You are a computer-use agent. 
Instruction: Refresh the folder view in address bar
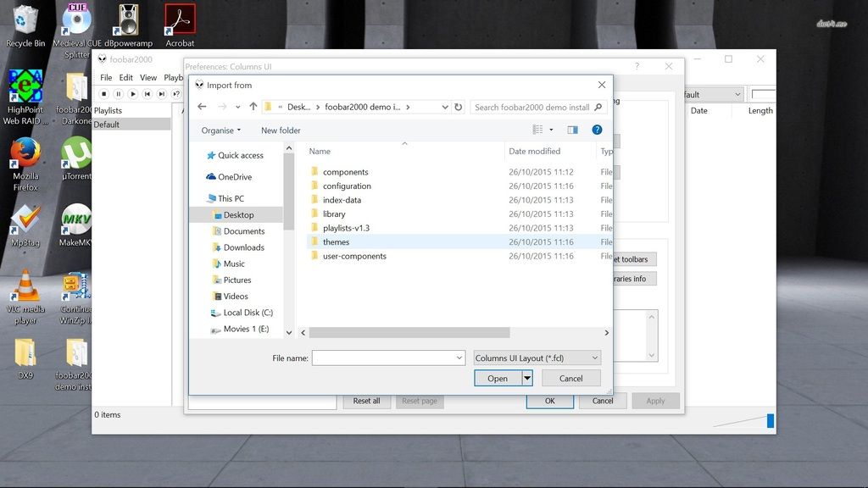pos(459,107)
